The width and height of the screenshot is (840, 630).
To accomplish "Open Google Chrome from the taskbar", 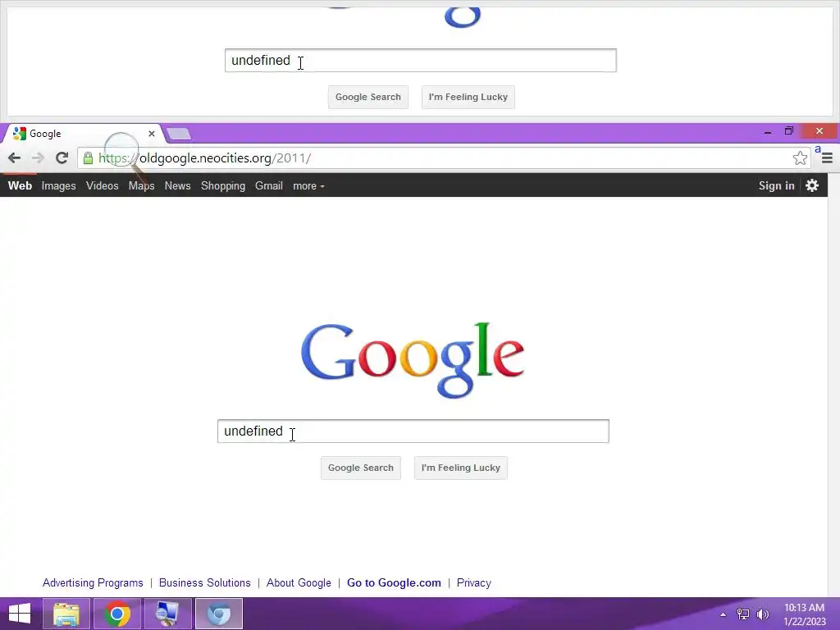I will pos(117,614).
